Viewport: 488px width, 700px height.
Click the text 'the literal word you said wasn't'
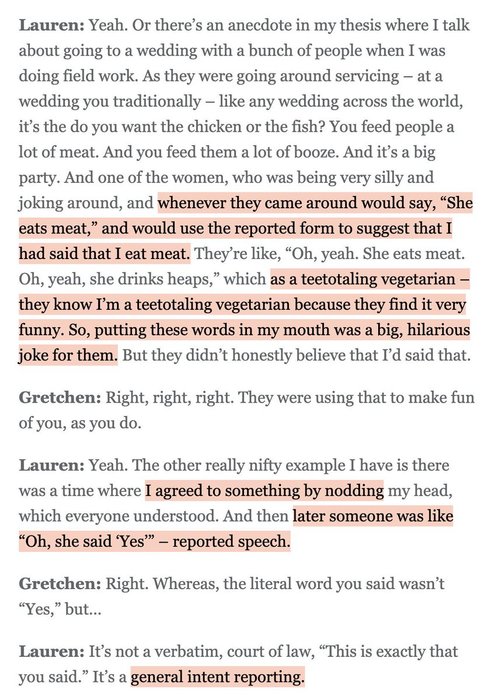334,583
